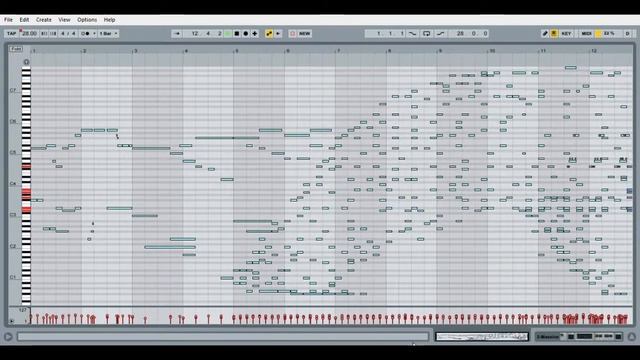Screen dimensions: 640x360
Task: Open the Edit menu
Action: (x=24, y=20)
